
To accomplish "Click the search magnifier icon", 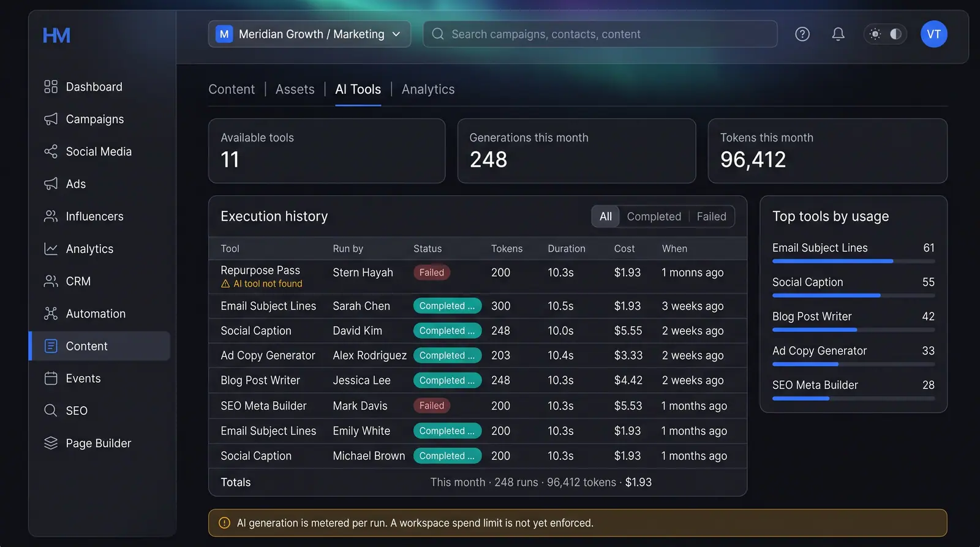I will click(x=438, y=34).
